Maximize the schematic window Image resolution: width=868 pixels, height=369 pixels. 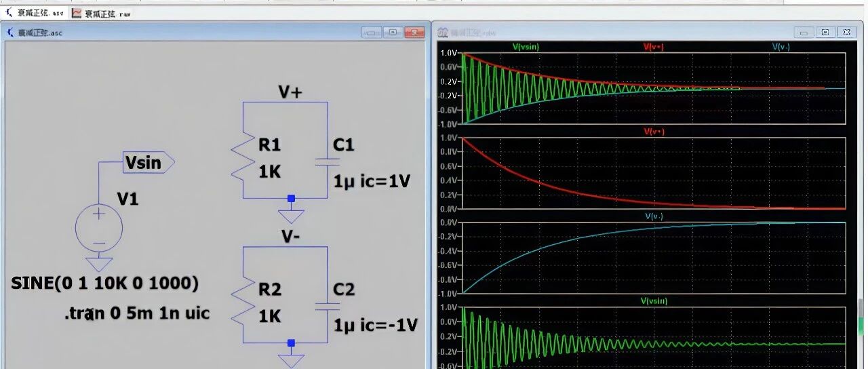coord(393,32)
